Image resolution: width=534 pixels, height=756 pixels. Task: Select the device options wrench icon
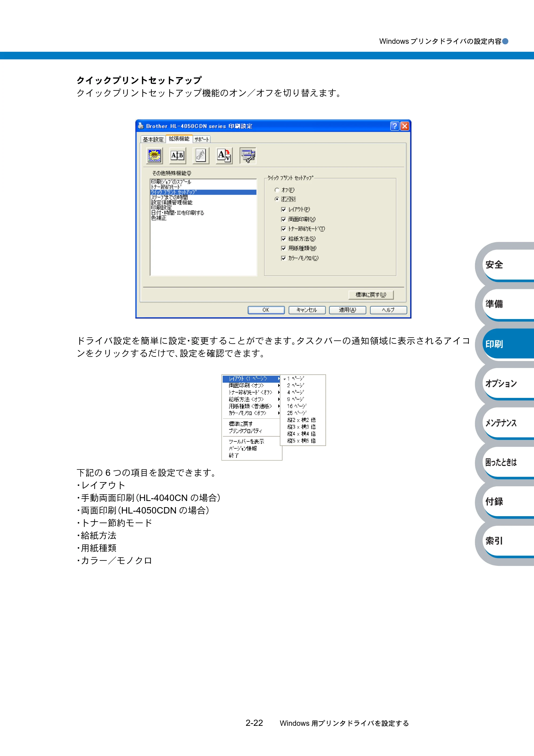point(248,156)
